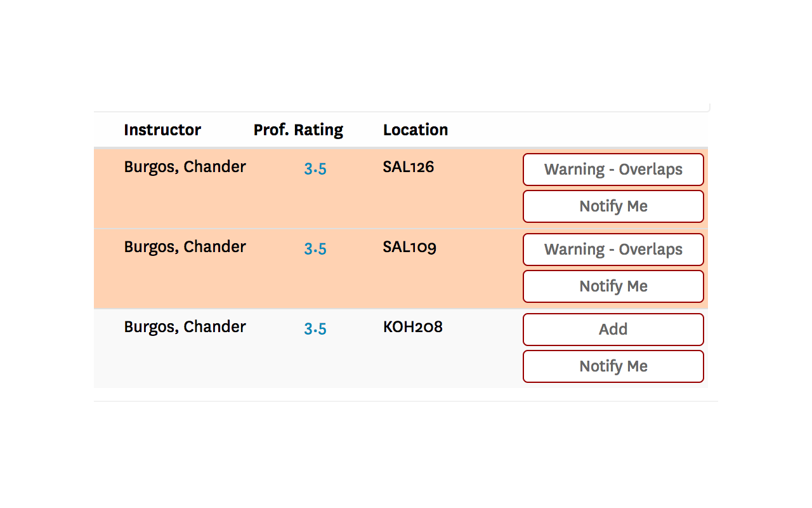Click the Warning - Overlaps button for SAL126
Viewport: 812px width, 508px height.
tap(613, 170)
